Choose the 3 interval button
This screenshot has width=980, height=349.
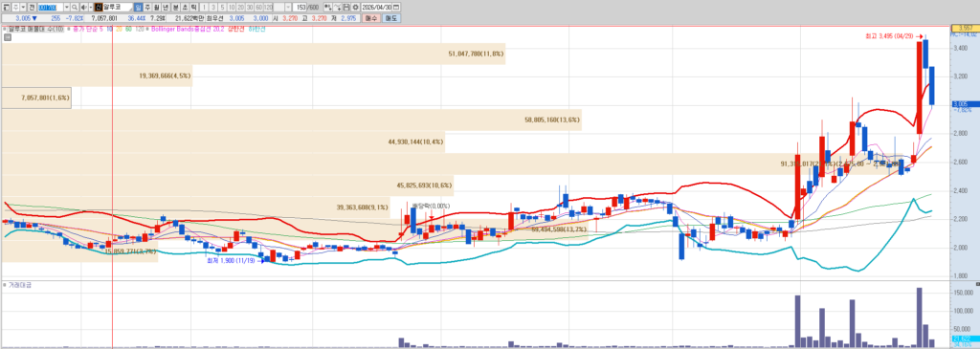pos(213,7)
